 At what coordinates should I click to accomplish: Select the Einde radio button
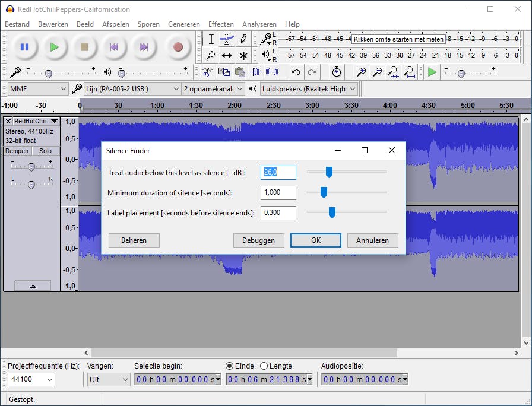tap(230, 366)
